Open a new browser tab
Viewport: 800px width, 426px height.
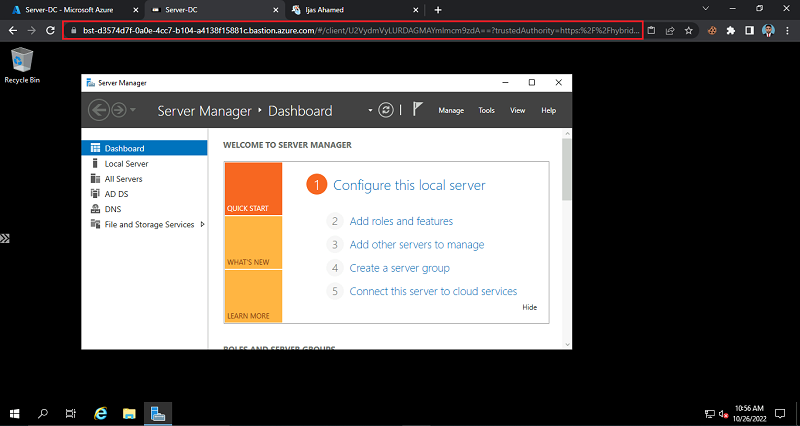coord(438,10)
